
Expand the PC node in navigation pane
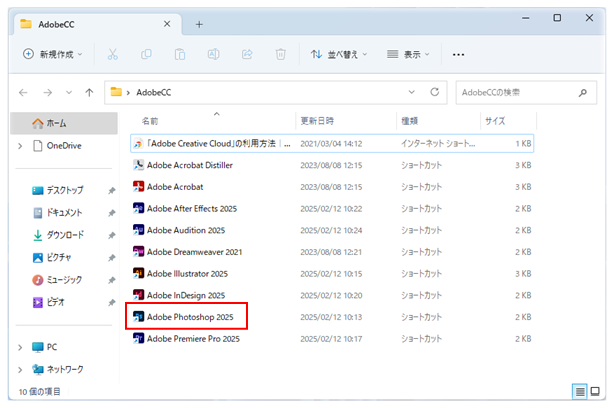[21, 347]
